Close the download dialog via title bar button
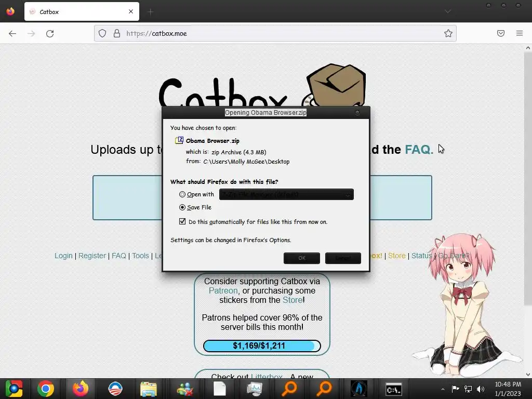The width and height of the screenshot is (532, 399). 357,112
